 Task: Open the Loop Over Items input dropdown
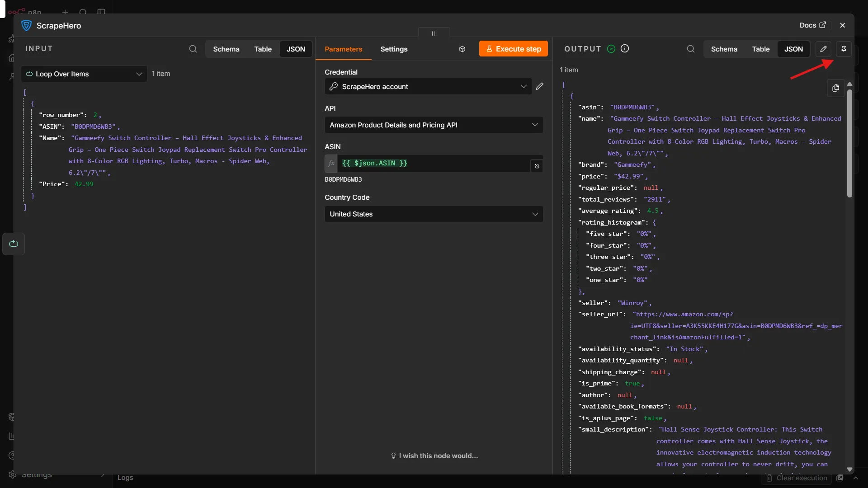84,74
